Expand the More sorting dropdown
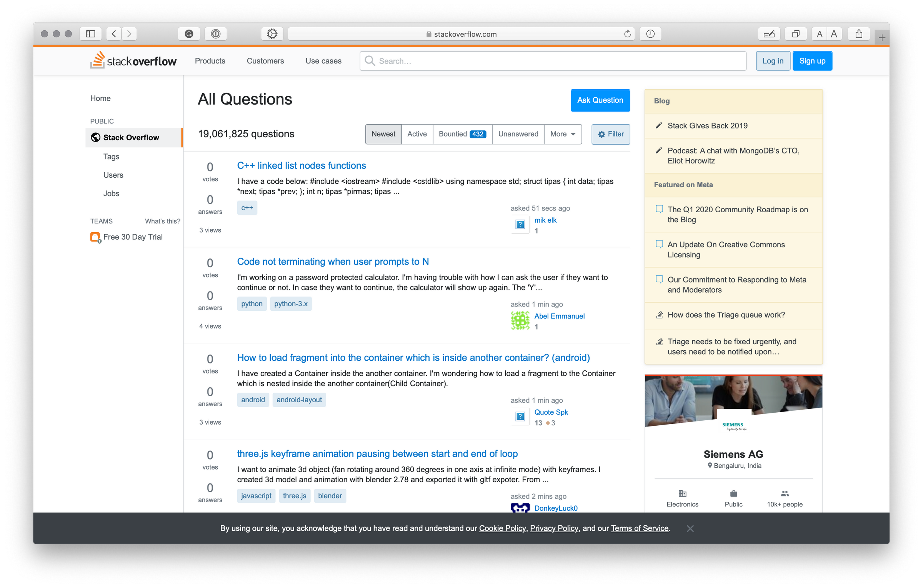 click(563, 134)
